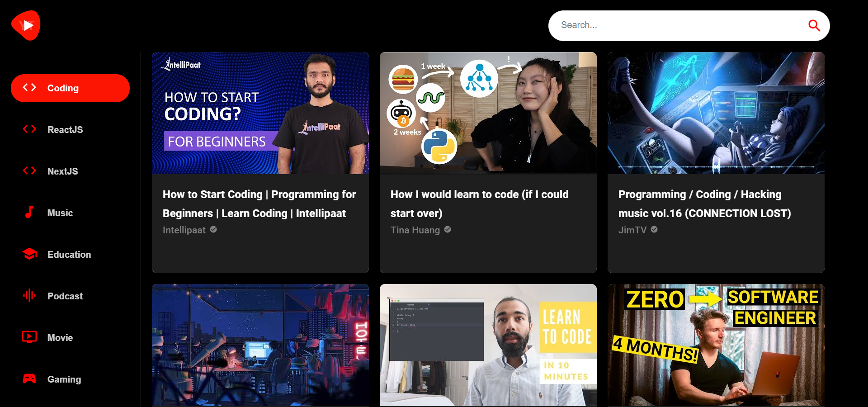Open Tina Huang channel link

pyautogui.click(x=415, y=230)
